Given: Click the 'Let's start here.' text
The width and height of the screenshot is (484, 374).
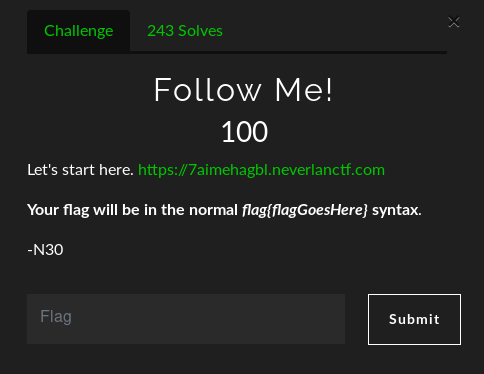Looking at the screenshot, I should coord(80,170).
